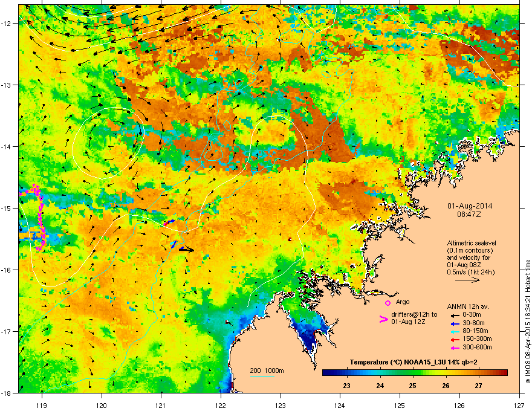Click the 08:47Z time label
This screenshot has width=532, height=411.
(x=469, y=215)
